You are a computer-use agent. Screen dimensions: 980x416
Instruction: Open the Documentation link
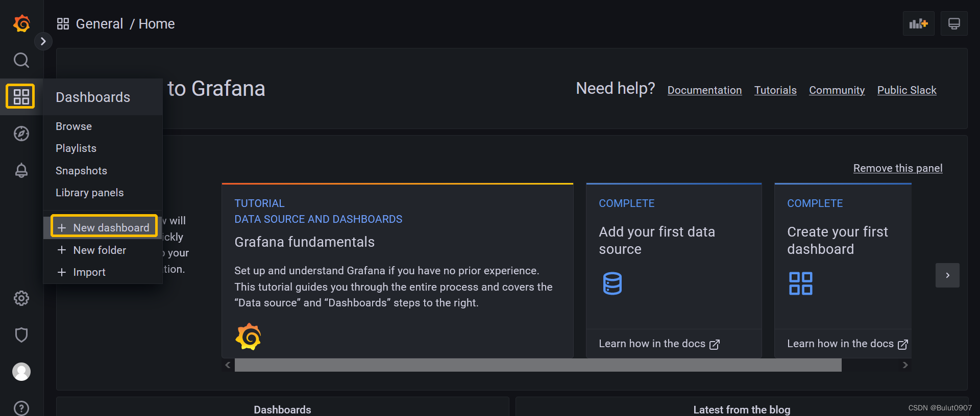coord(704,90)
